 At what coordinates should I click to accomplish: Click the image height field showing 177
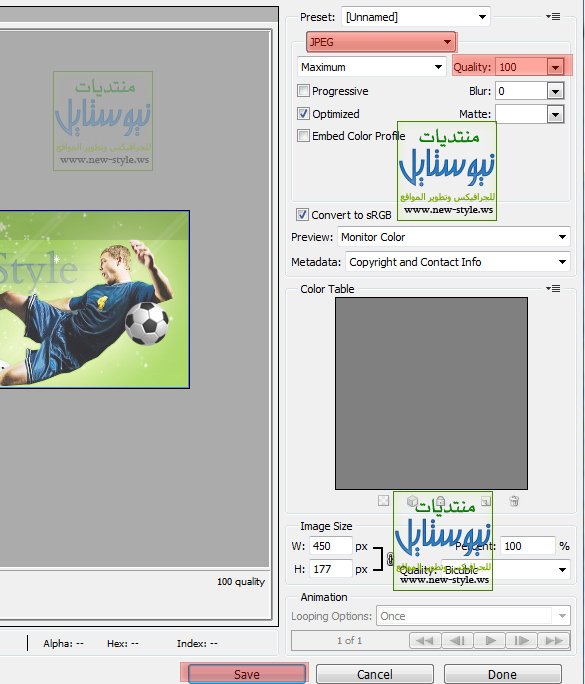pyautogui.click(x=331, y=569)
